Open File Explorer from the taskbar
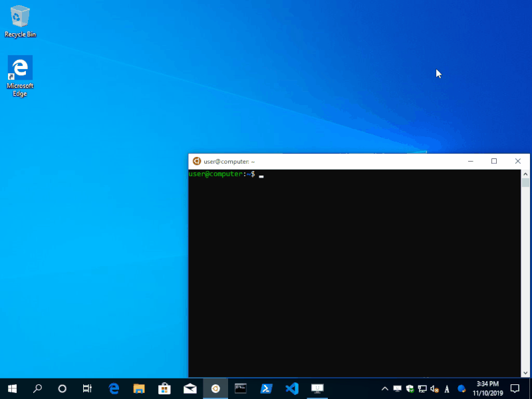 coord(139,388)
